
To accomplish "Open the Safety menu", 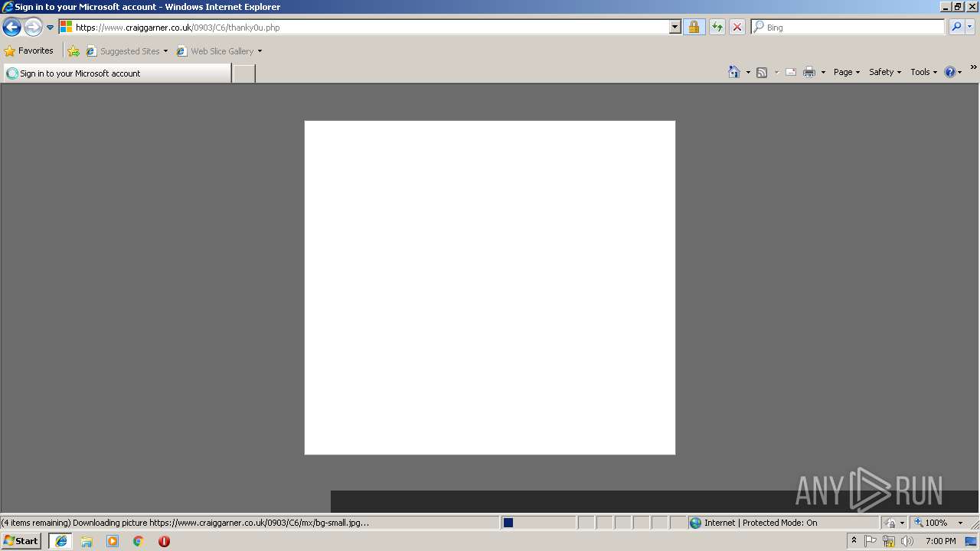I will [x=885, y=72].
